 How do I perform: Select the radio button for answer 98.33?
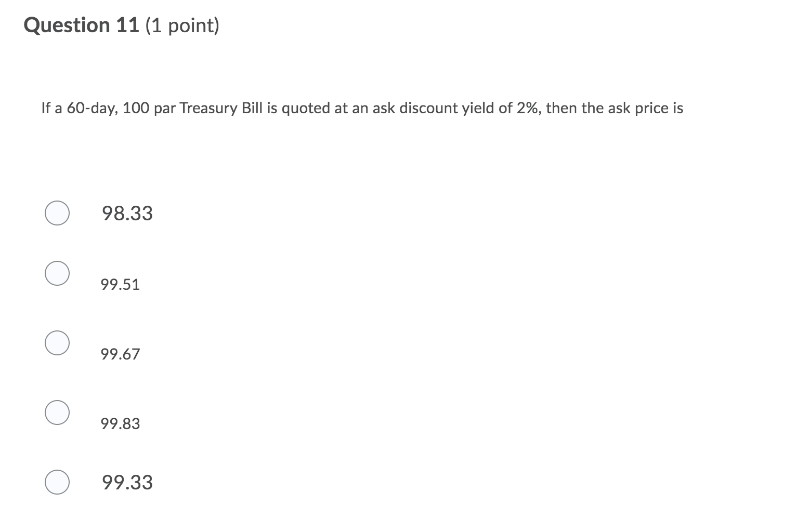(57, 212)
